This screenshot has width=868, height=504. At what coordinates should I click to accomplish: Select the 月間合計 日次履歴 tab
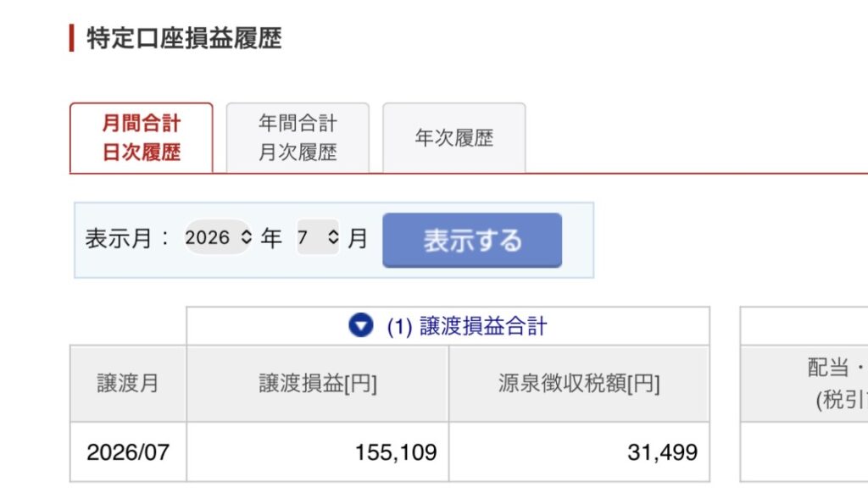click(x=142, y=138)
